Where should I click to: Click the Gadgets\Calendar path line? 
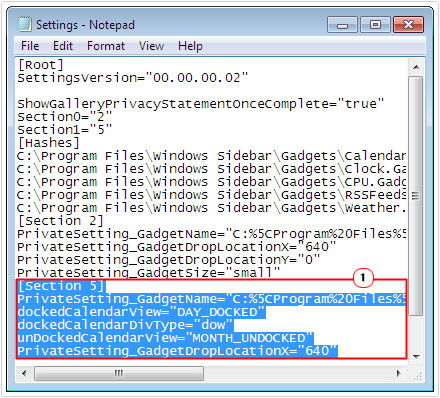click(x=212, y=156)
